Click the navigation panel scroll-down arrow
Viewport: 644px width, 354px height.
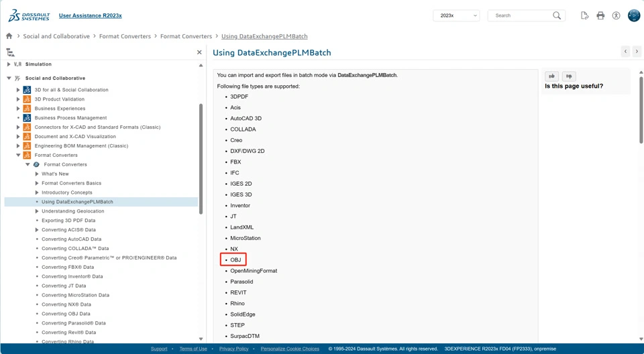tap(201, 339)
